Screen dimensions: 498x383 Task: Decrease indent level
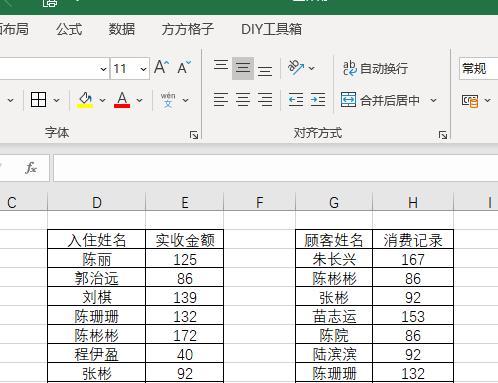click(296, 100)
